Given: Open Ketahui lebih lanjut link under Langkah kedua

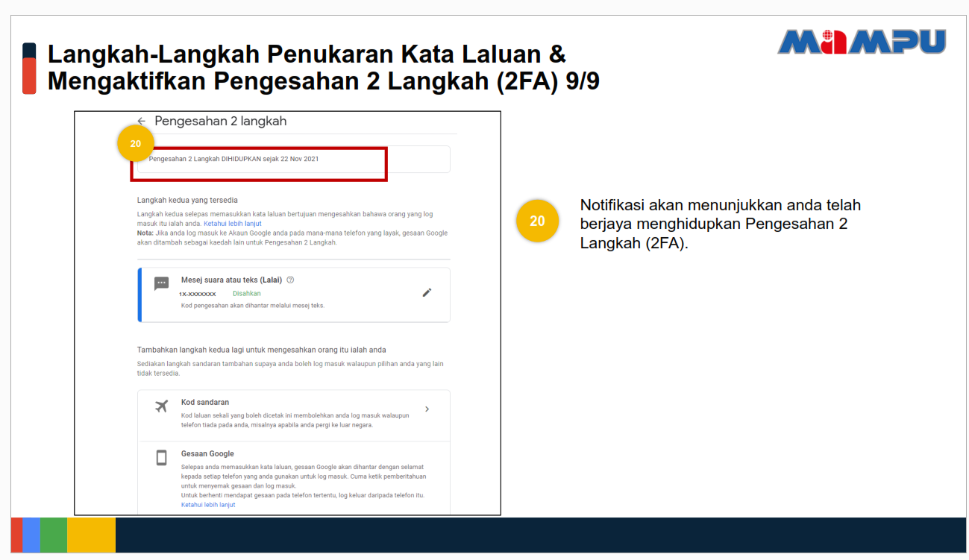Looking at the screenshot, I should pos(232,224).
